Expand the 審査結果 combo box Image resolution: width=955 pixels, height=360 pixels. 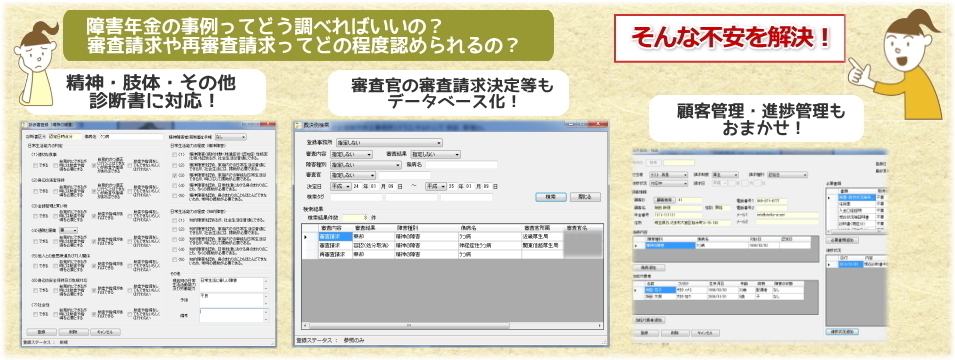click(x=435, y=154)
